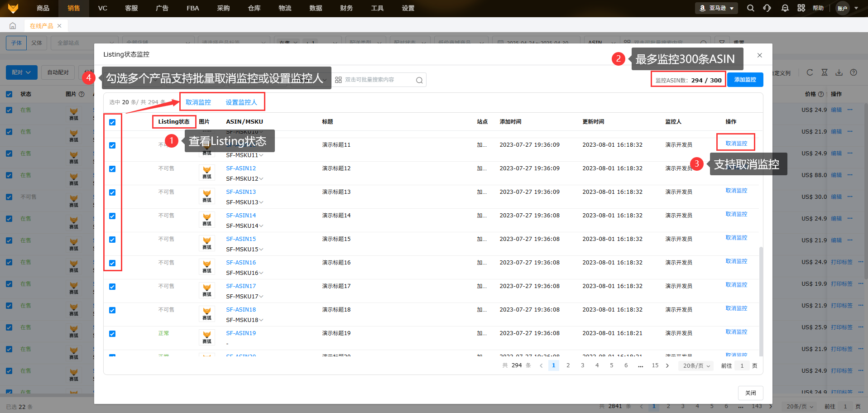Screen dimensions: 868x413
Task: Click the batch search grid icon in dialog
Action: click(x=338, y=80)
